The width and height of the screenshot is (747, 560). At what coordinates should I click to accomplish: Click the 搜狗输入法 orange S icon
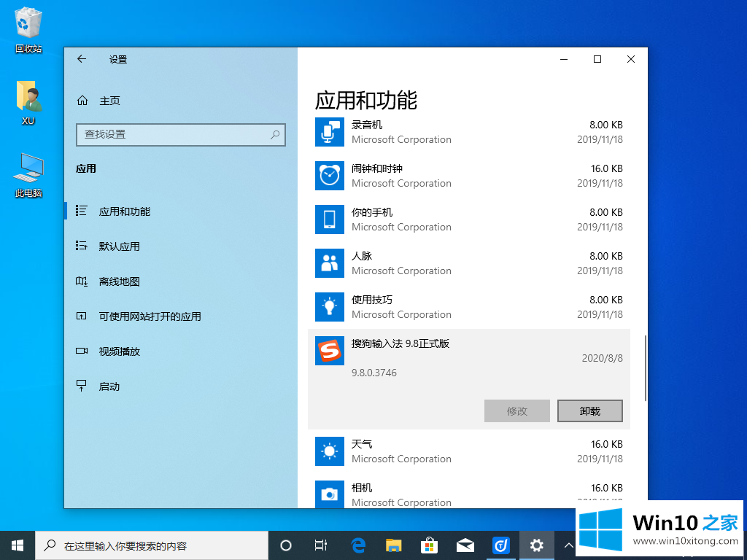pos(330,351)
